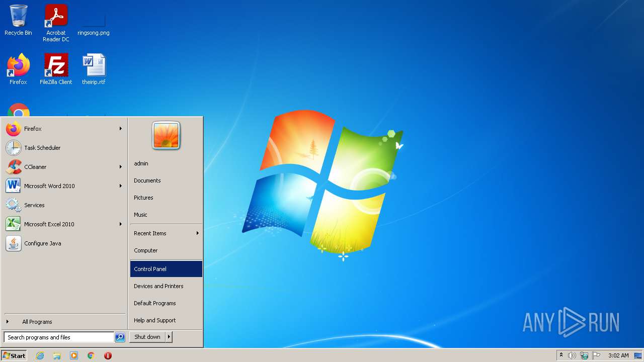Click the search magnifier button

(x=120, y=337)
